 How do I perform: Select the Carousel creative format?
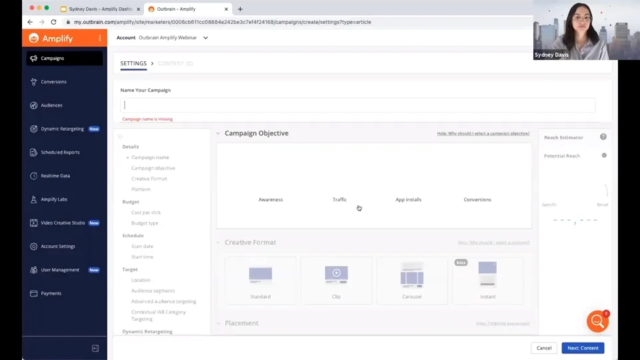[x=412, y=281]
